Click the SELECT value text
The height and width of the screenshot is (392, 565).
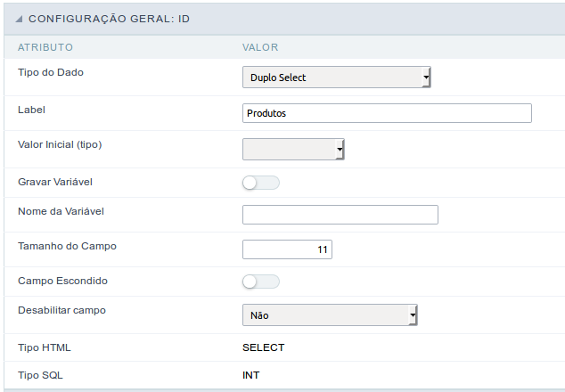pyautogui.click(x=264, y=347)
